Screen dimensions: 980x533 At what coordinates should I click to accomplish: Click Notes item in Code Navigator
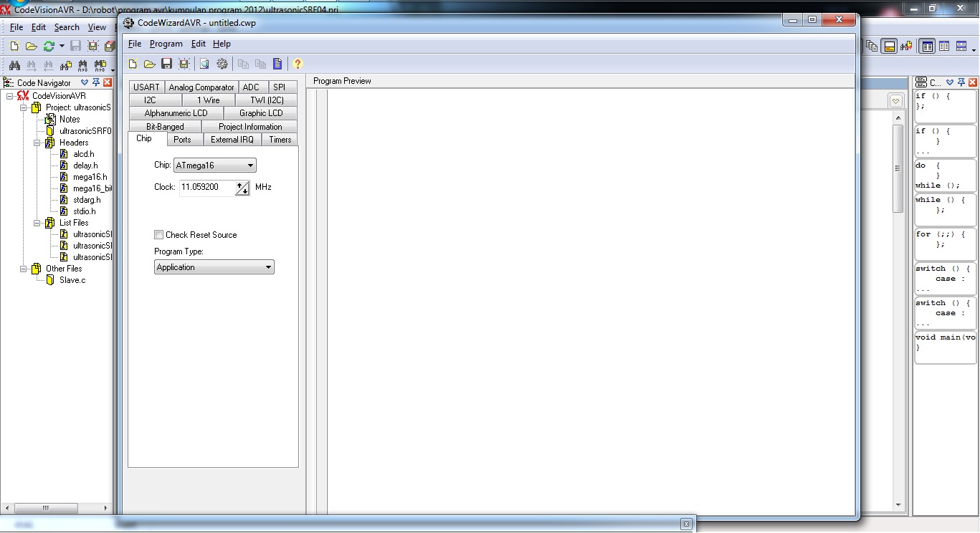point(70,120)
